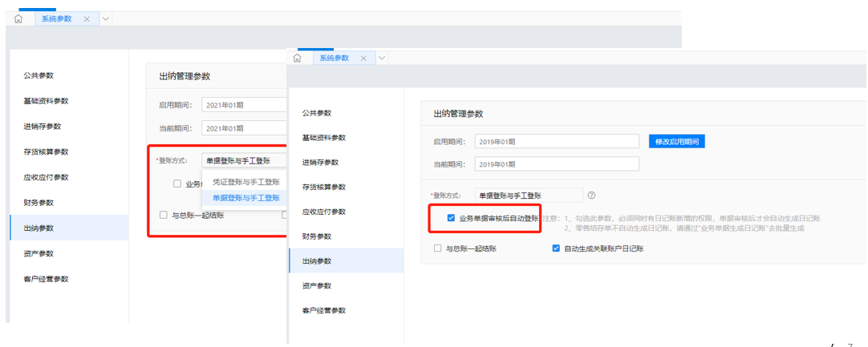Choose 单据登账与手工登账 from the open dropdown list
Viewport: 868px width, 347px height.
tap(245, 198)
